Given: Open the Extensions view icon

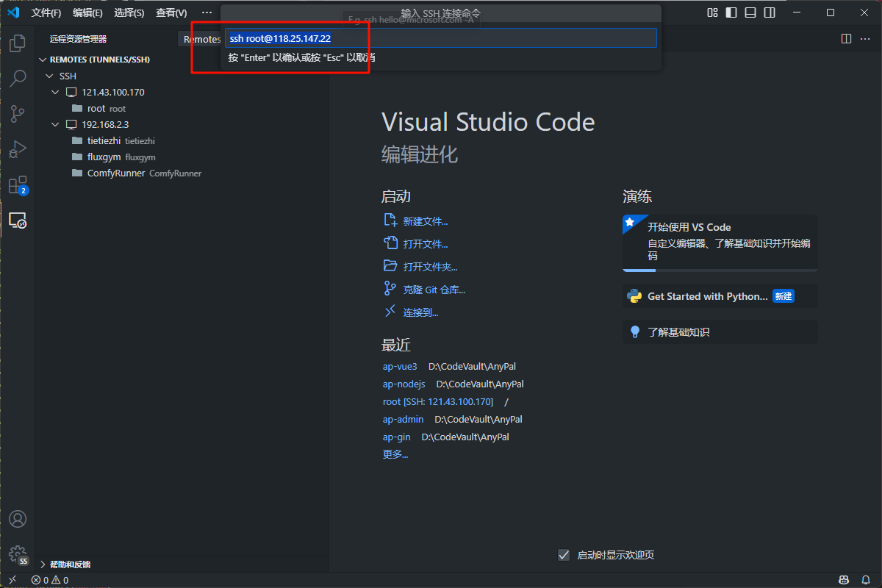Looking at the screenshot, I should [x=18, y=184].
